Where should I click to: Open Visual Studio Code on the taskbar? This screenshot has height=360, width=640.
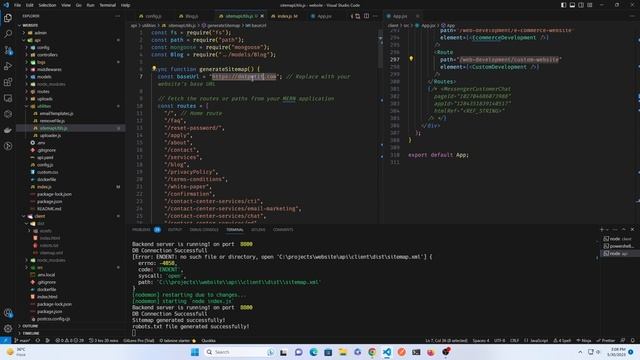(387, 352)
